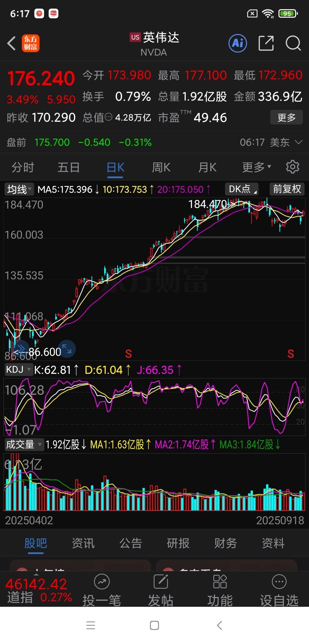
Task: Expand the 盘前 time zone chevron
Action: coord(299,142)
